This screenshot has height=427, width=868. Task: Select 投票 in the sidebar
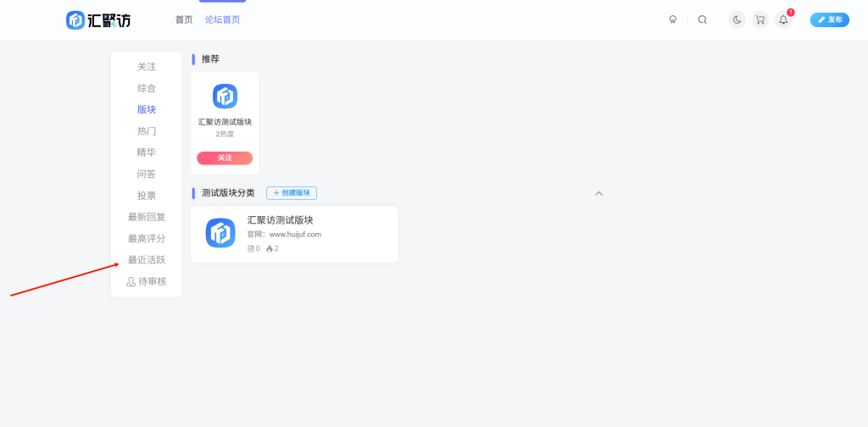pyautogui.click(x=147, y=196)
